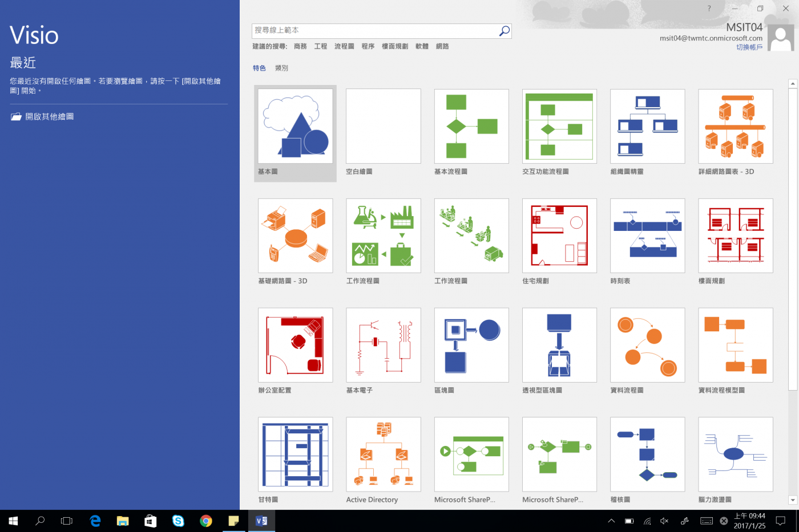This screenshot has width=799, height=532.
Task: Open the 時刻表 timeline template
Action: (x=647, y=235)
